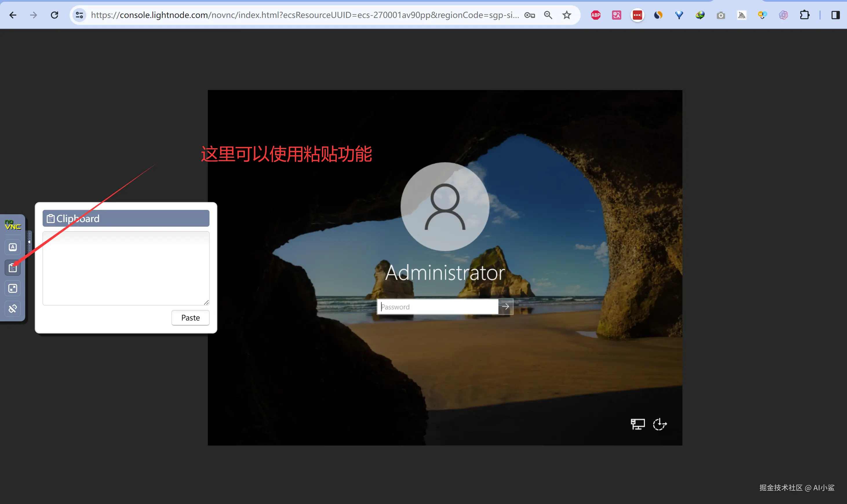Open the browser zoom magnifier icon
The width and height of the screenshot is (847, 504).
tap(548, 15)
